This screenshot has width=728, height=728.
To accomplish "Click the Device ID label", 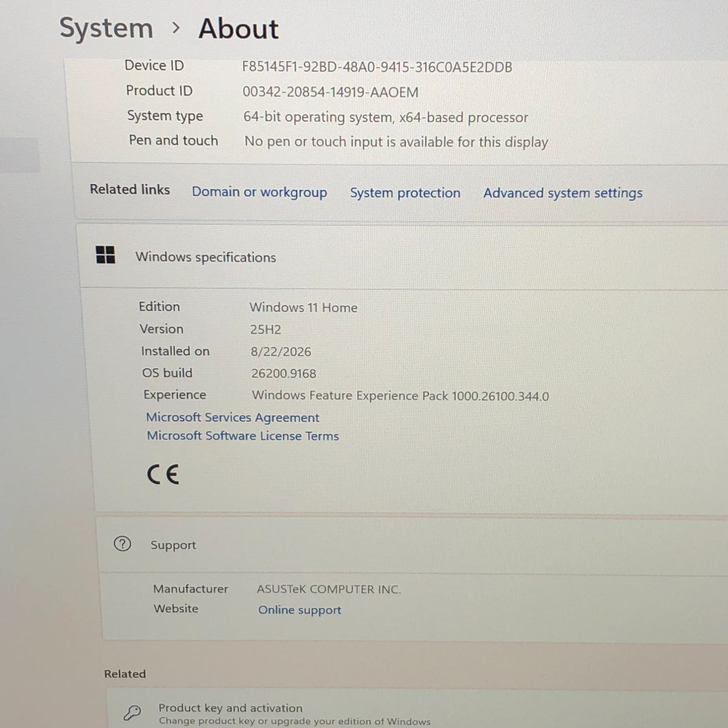I will pyautogui.click(x=154, y=66).
